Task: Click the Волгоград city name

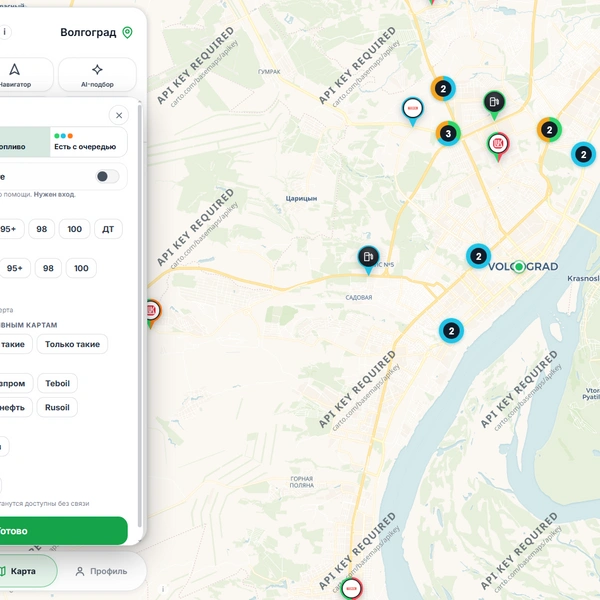Action: [x=88, y=33]
